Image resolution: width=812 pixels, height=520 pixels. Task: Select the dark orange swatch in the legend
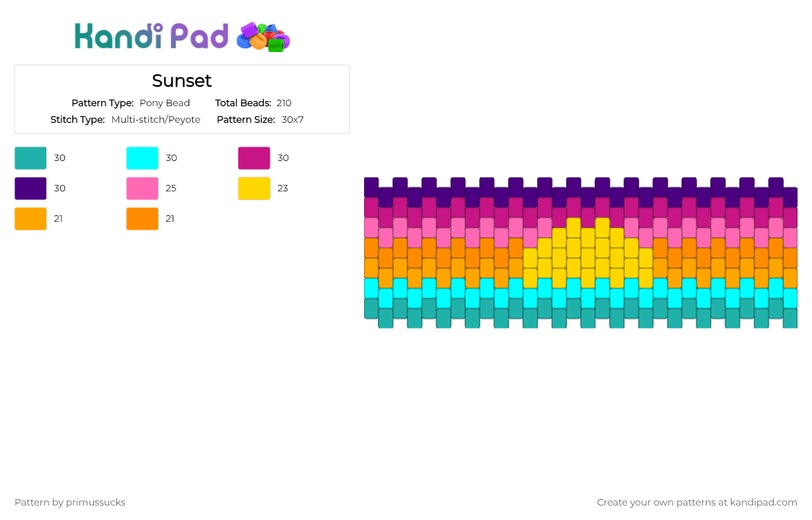click(x=142, y=219)
